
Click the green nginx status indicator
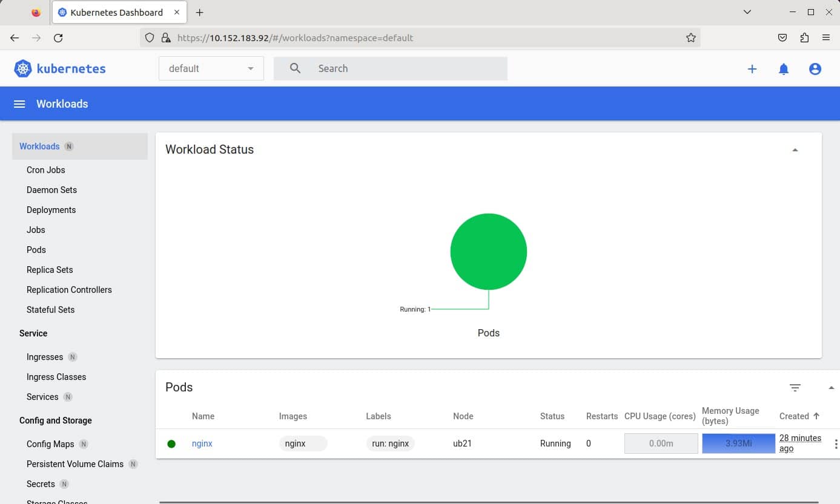(x=171, y=443)
